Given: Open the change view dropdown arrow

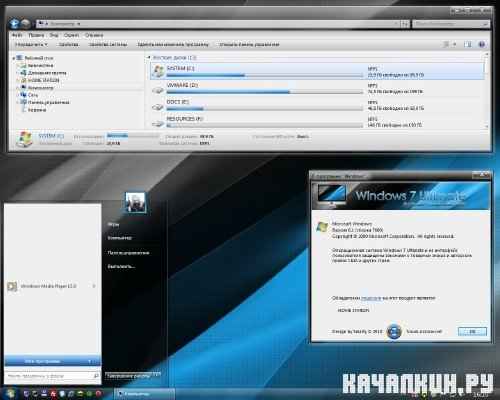Looking at the screenshot, I should 455,44.
